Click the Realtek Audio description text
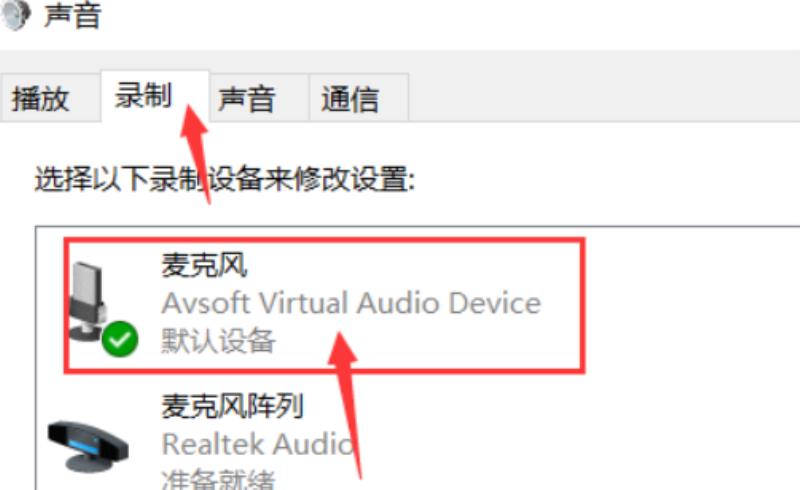This screenshot has height=490, width=800. 257,444
